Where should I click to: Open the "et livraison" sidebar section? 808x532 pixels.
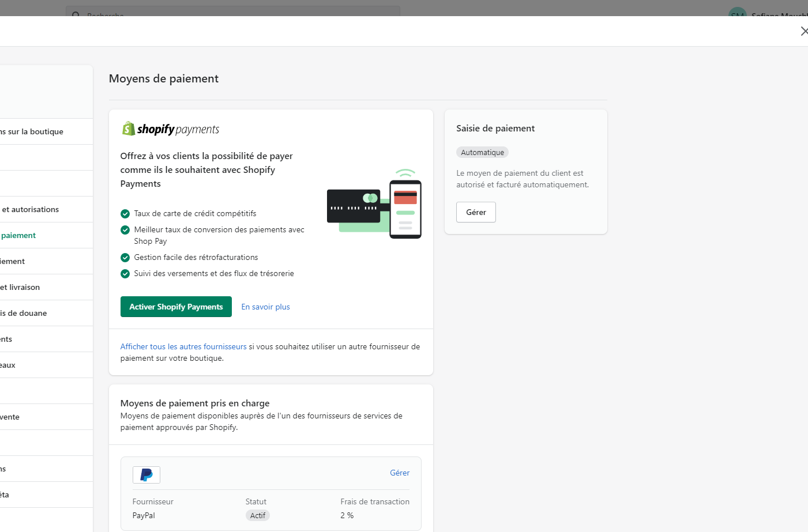[20, 287]
